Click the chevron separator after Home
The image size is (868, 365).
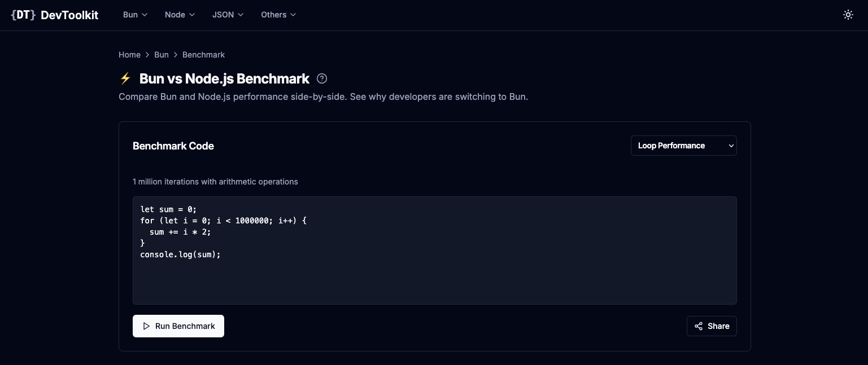point(147,55)
